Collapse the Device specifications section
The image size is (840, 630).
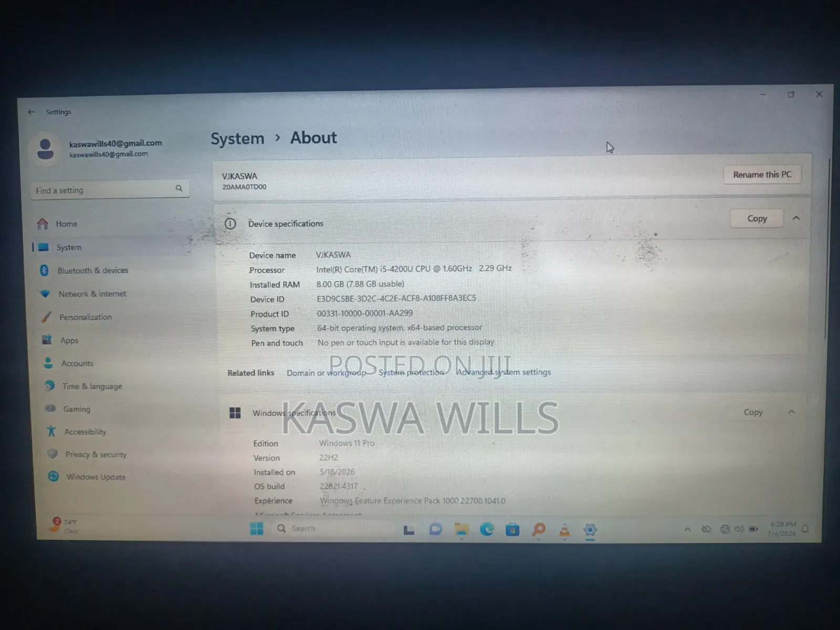pos(796,218)
